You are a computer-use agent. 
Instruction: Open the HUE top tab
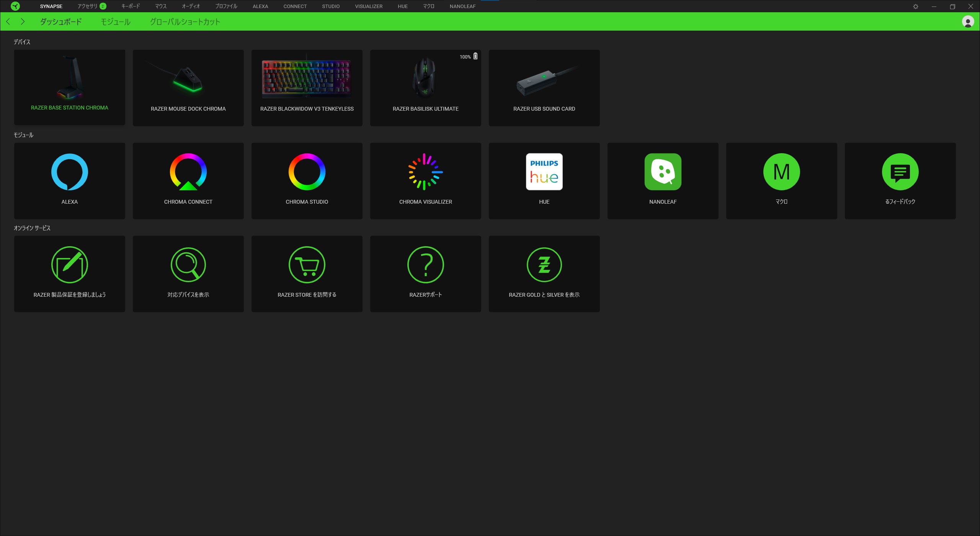pyautogui.click(x=403, y=7)
